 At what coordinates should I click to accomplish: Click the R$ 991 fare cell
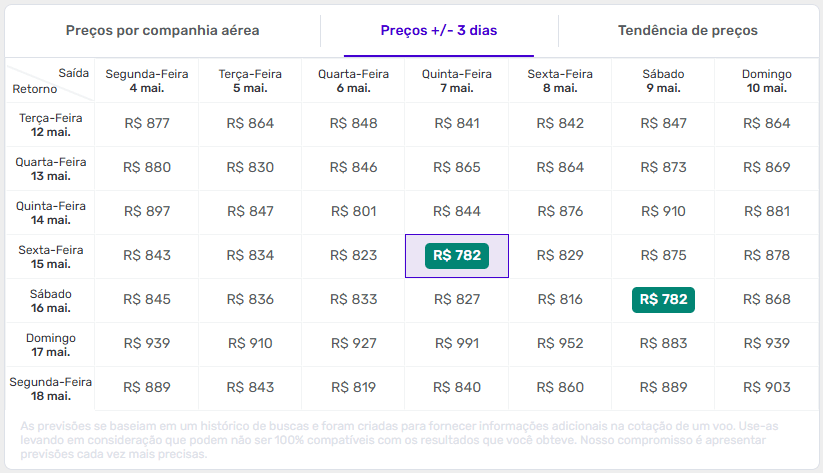point(457,344)
